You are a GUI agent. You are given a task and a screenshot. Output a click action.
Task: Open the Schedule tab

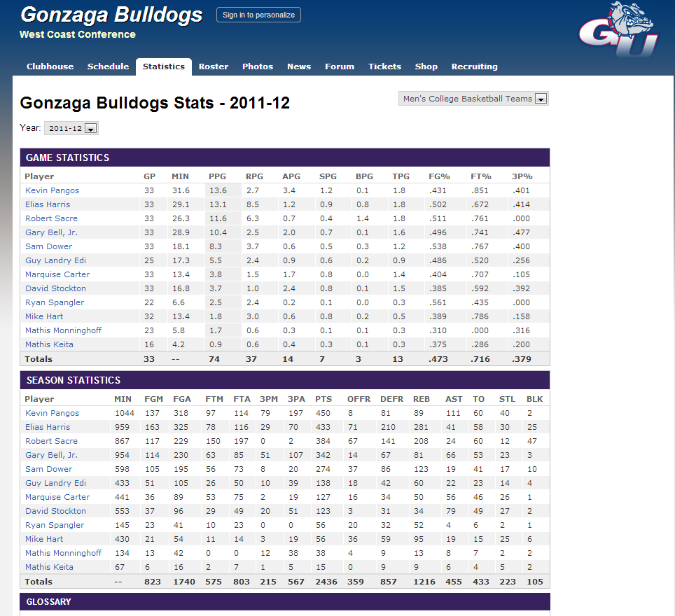[108, 66]
